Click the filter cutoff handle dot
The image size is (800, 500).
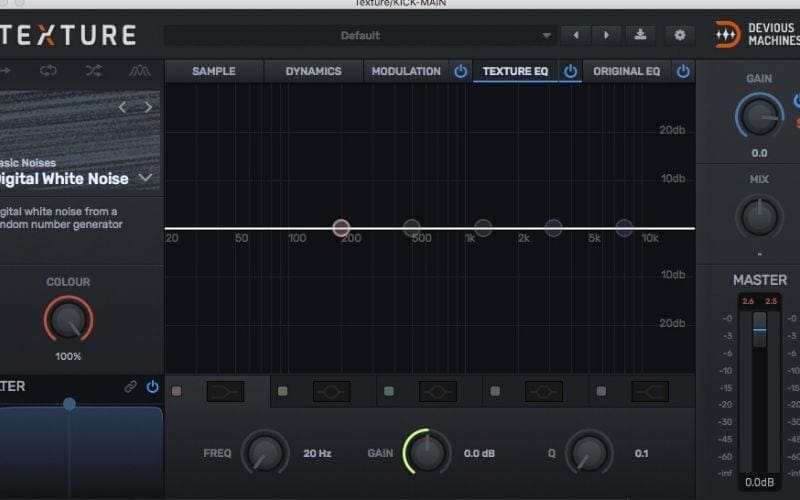coord(69,404)
